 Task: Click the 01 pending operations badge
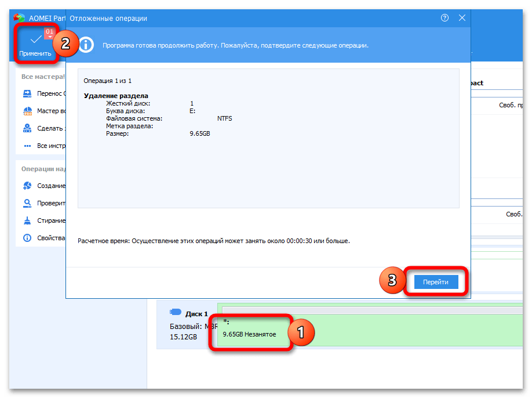pyautogui.click(x=49, y=32)
